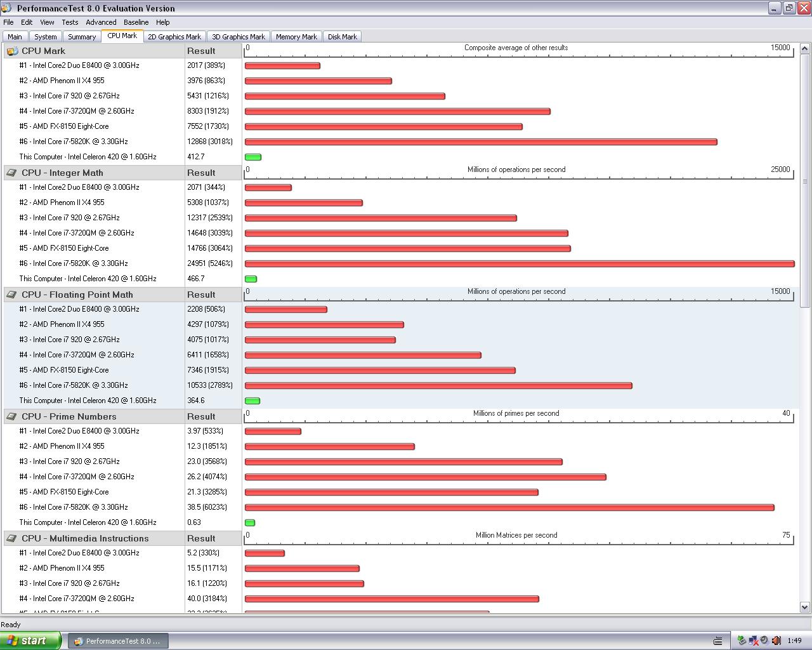
Task: Switch to the 2D Graphics Mark tab
Action: (x=174, y=37)
